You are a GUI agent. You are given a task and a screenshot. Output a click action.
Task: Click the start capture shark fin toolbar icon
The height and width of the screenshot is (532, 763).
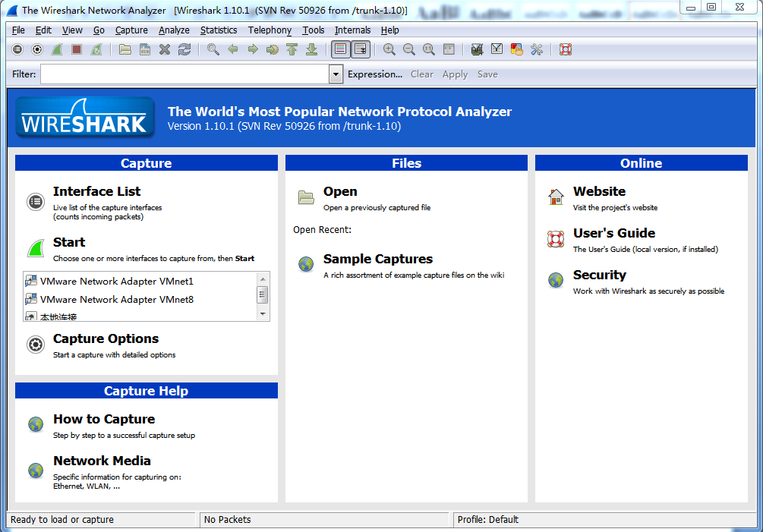[57, 49]
